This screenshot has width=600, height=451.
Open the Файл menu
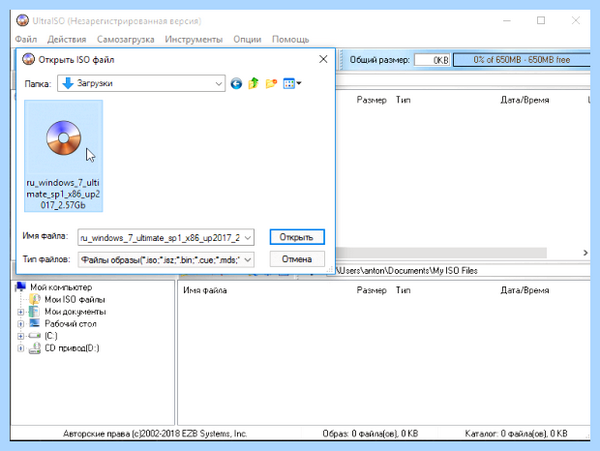coord(26,39)
